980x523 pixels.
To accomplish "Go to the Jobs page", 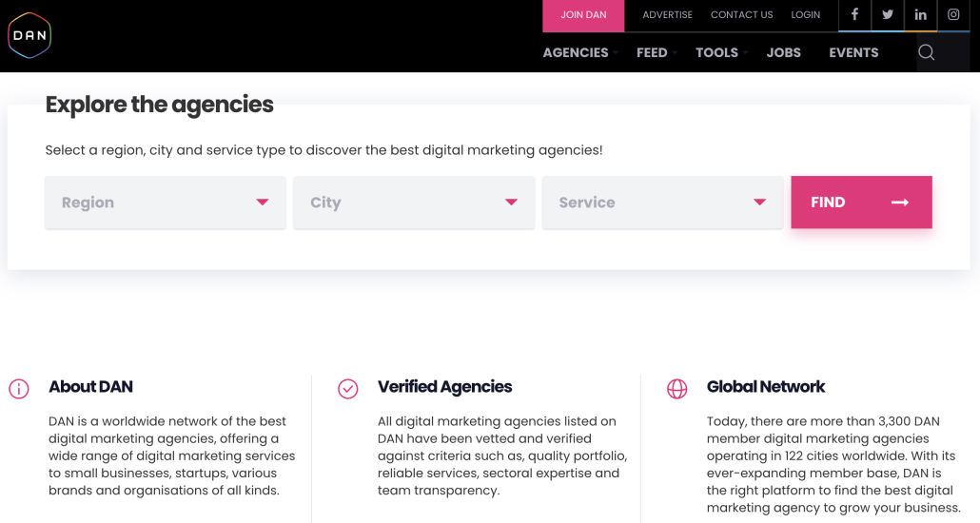I will [784, 53].
